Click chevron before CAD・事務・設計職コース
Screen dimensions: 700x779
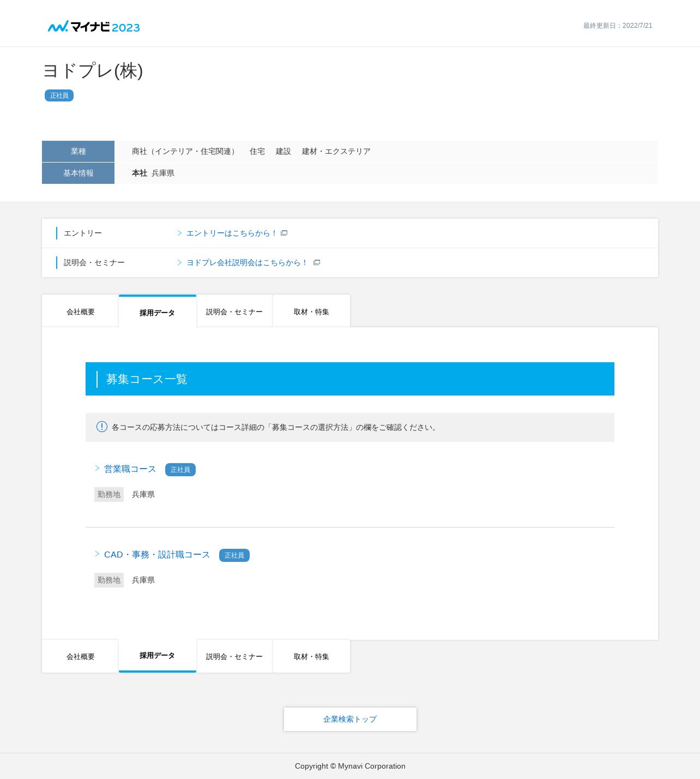(98, 554)
